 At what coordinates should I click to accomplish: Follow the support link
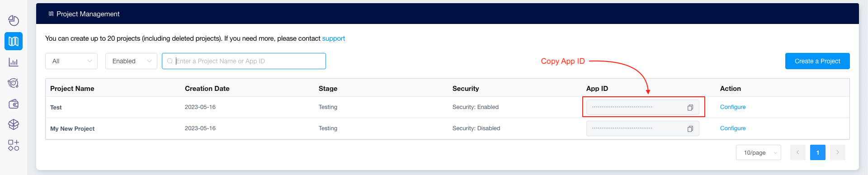point(334,38)
